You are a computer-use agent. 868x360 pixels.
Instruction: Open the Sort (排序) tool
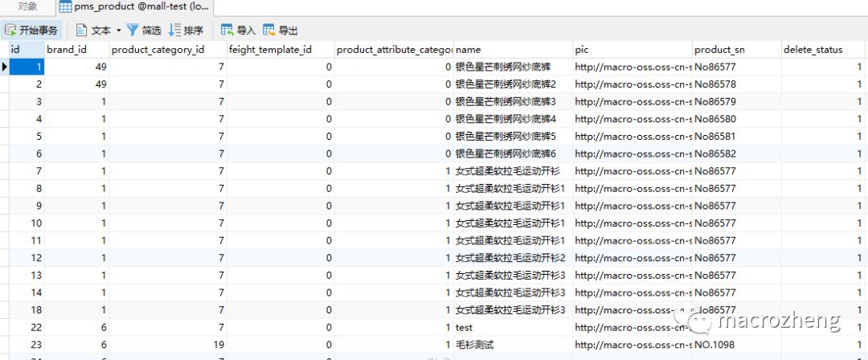pyautogui.click(x=186, y=30)
